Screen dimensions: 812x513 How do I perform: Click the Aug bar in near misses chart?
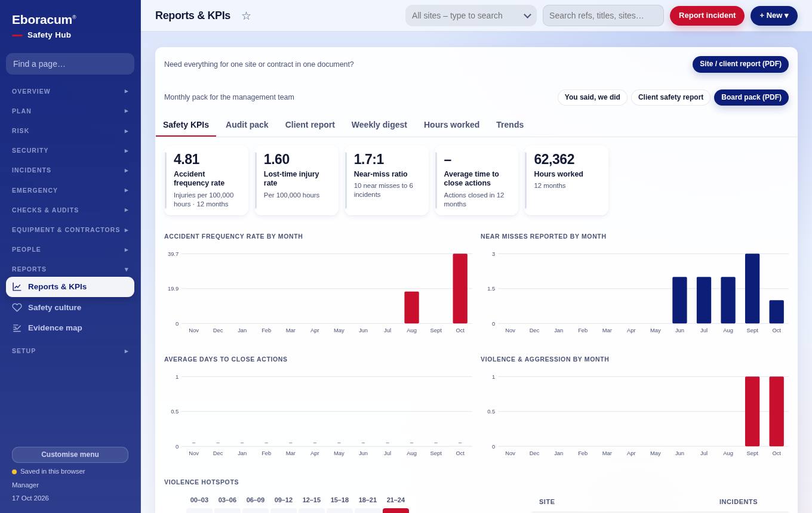tap(728, 300)
